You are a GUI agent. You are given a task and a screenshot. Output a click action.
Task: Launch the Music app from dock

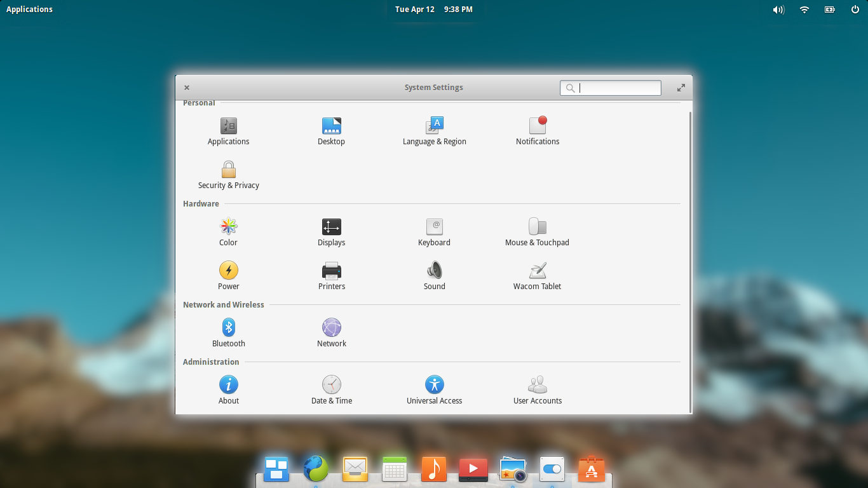(x=434, y=469)
